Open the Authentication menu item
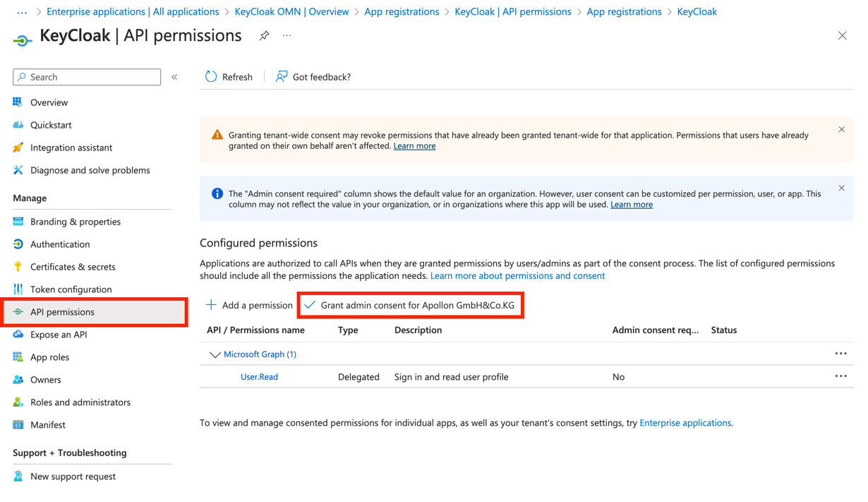The width and height of the screenshot is (868, 502). [x=60, y=244]
